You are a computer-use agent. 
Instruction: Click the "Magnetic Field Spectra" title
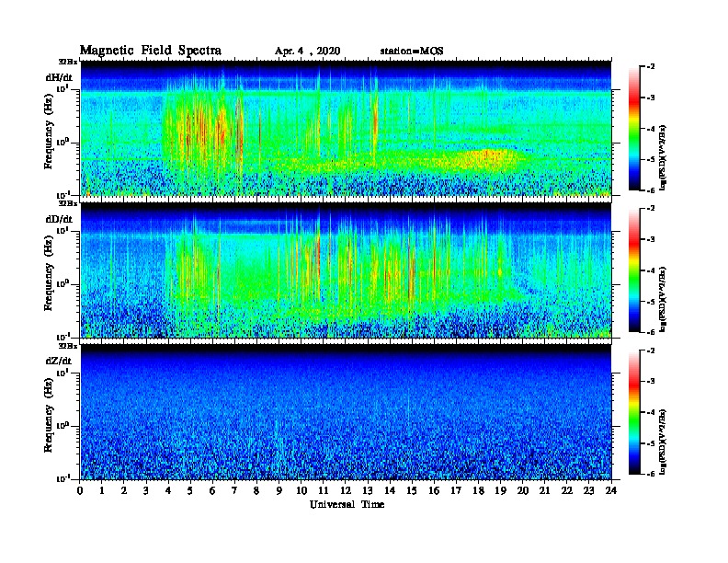tap(151, 51)
